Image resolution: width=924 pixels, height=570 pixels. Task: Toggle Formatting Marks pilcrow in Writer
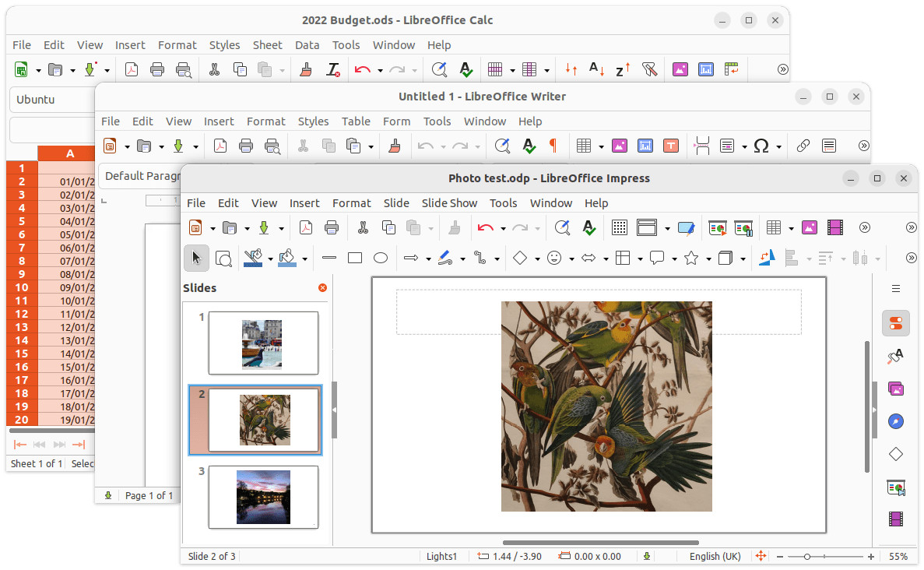click(553, 146)
